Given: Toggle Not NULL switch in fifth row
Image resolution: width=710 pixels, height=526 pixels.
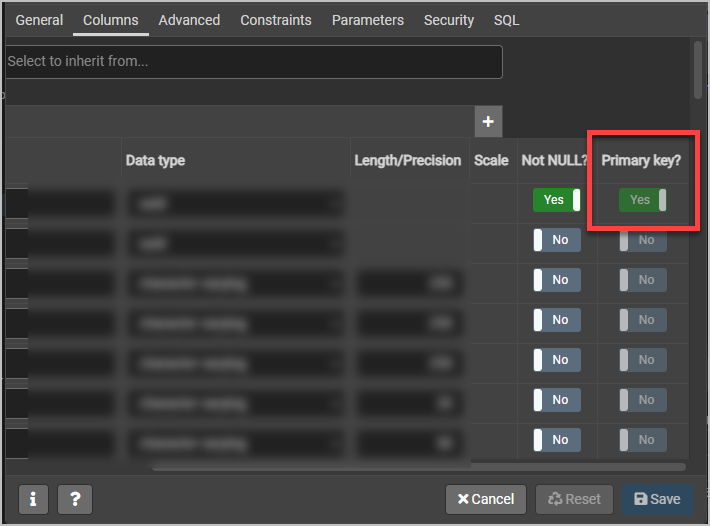Looking at the screenshot, I should [x=557, y=360].
